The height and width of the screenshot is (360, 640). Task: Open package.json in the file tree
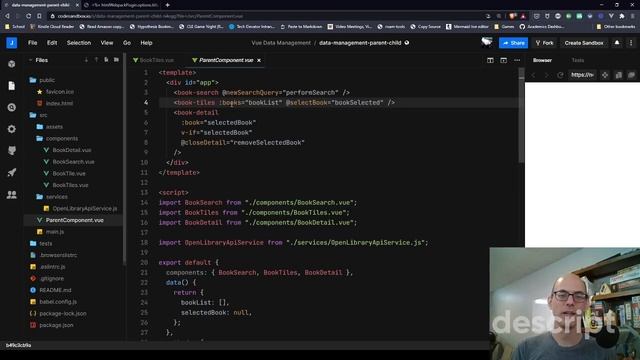point(56,325)
